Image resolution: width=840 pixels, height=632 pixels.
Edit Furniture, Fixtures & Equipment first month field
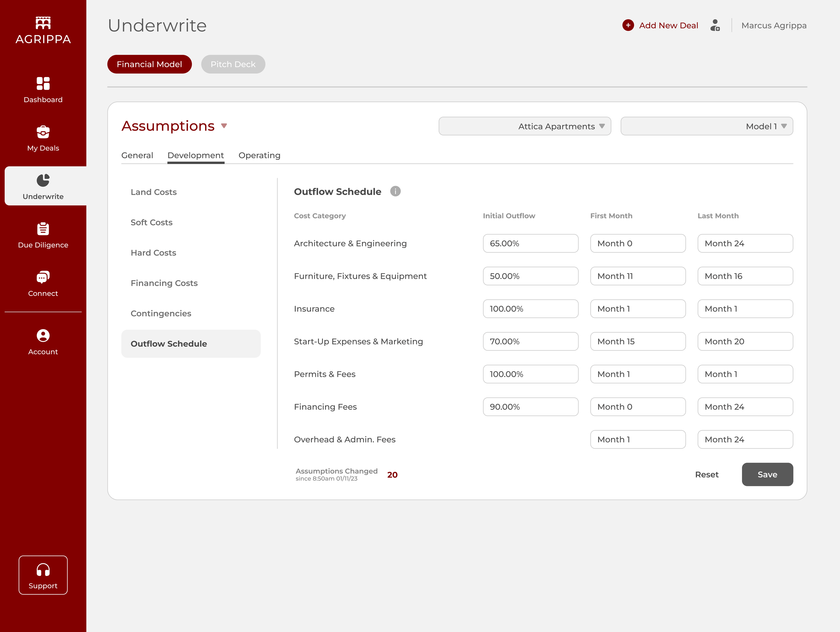click(x=638, y=276)
